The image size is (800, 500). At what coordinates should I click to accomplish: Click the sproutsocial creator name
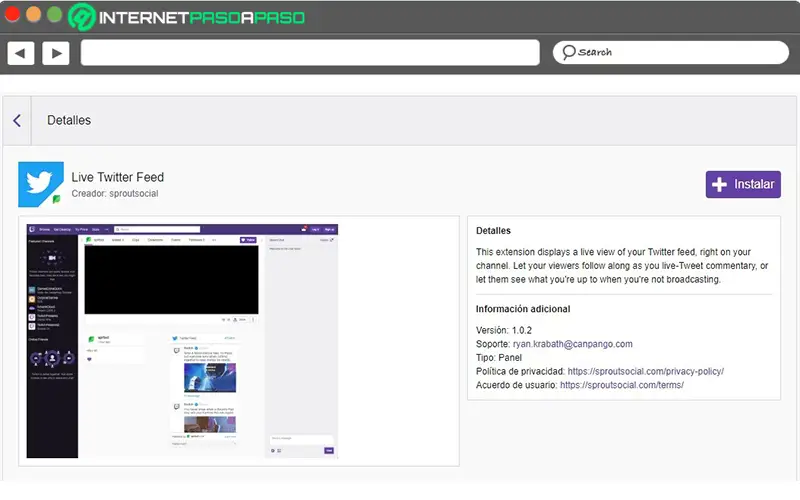pyautogui.click(x=134, y=194)
